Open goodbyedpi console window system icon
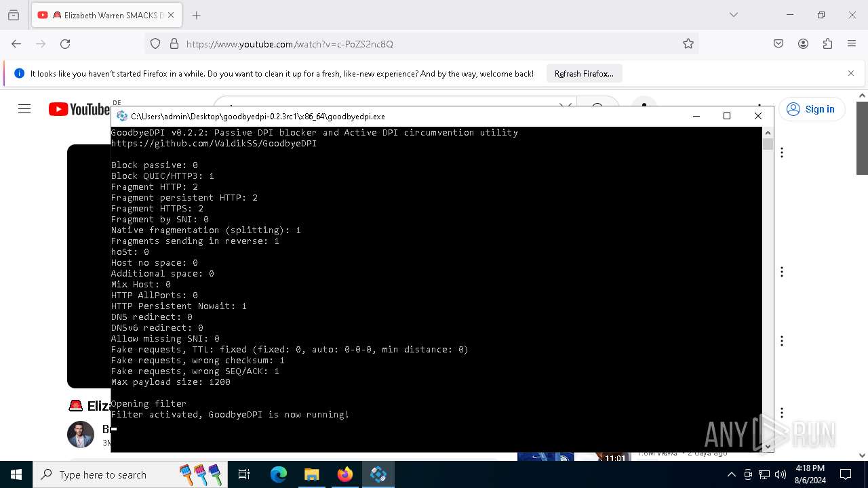The height and width of the screenshot is (488, 868). click(121, 116)
